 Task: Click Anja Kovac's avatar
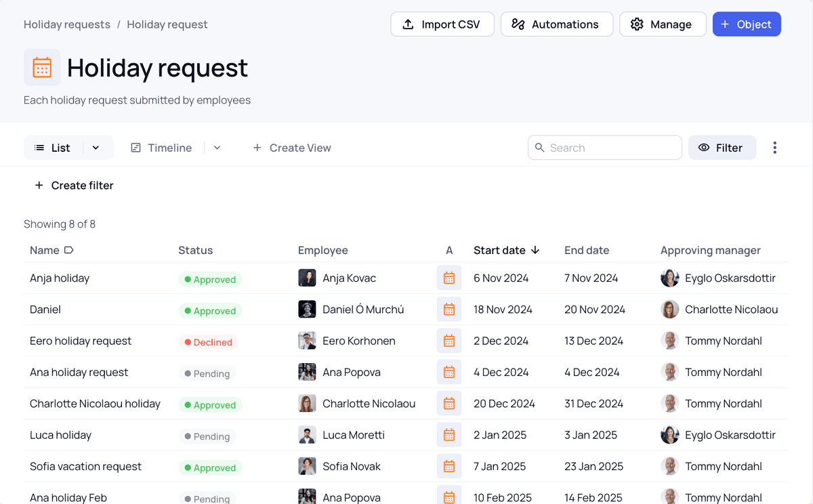coord(307,278)
